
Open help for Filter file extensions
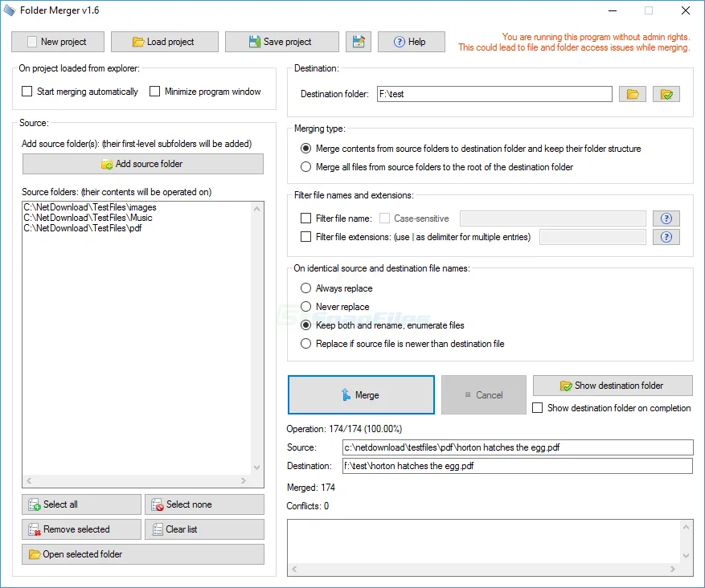point(666,237)
